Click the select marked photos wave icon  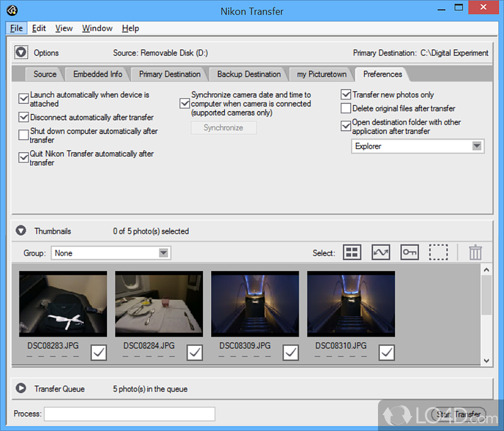pos(381,253)
